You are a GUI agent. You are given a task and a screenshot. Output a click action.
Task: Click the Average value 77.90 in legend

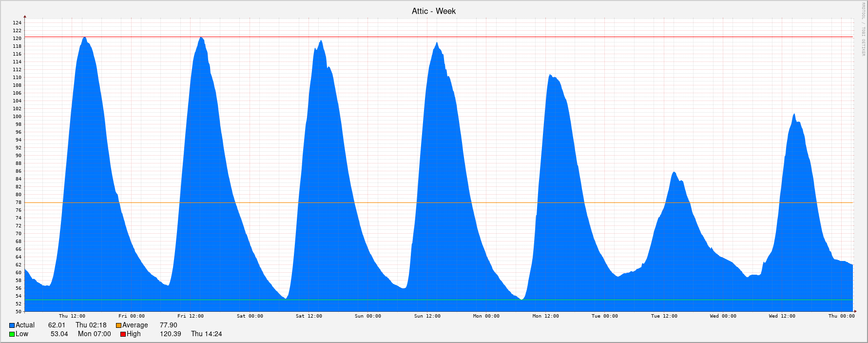pyautogui.click(x=168, y=325)
